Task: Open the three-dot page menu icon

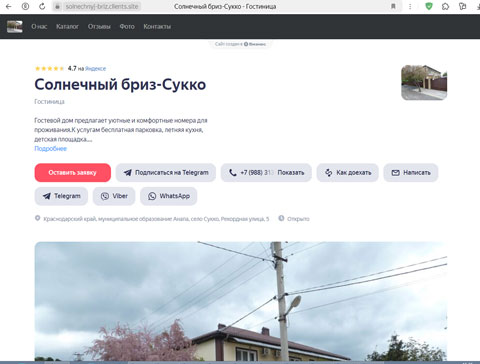Action: click(410, 6)
